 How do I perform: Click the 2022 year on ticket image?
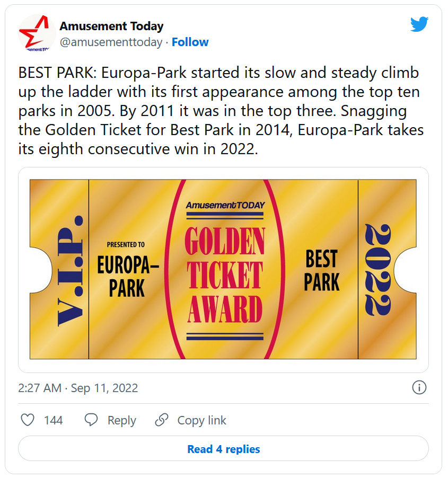click(x=377, y=270)
